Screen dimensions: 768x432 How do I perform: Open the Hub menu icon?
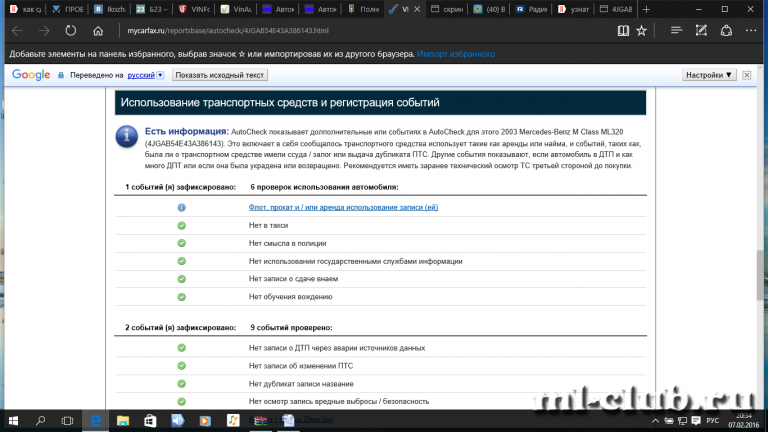[678, 31]
